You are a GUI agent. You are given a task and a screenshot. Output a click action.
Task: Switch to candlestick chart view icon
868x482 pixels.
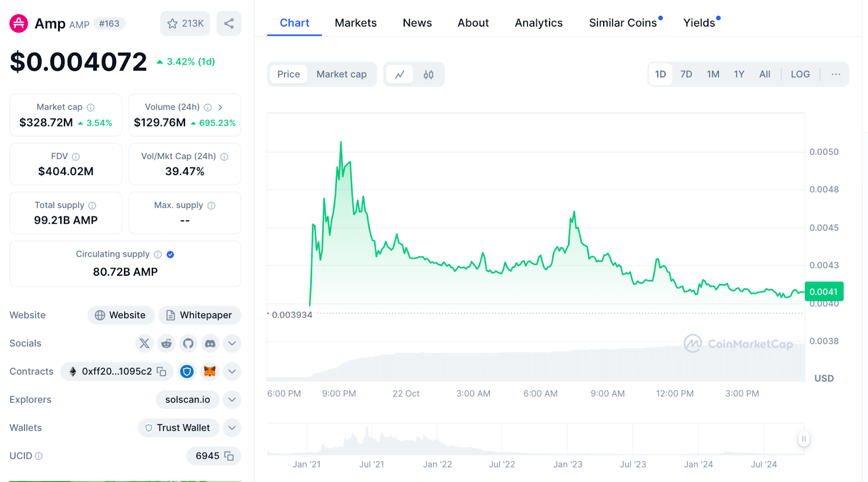429,74
